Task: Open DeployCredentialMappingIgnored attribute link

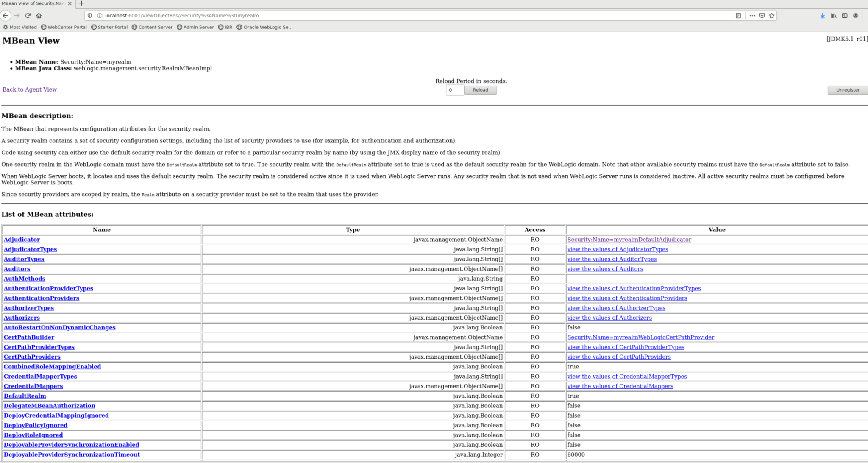Action: [x=56, y=415]
